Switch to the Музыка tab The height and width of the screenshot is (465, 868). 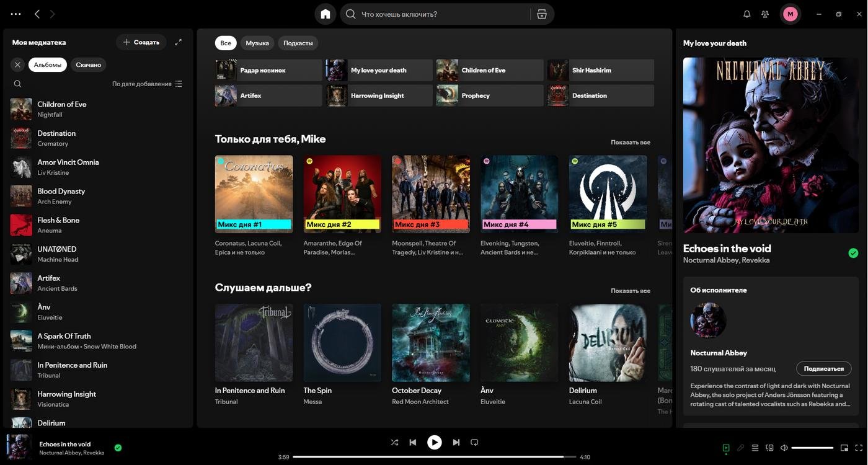[257, 43]
